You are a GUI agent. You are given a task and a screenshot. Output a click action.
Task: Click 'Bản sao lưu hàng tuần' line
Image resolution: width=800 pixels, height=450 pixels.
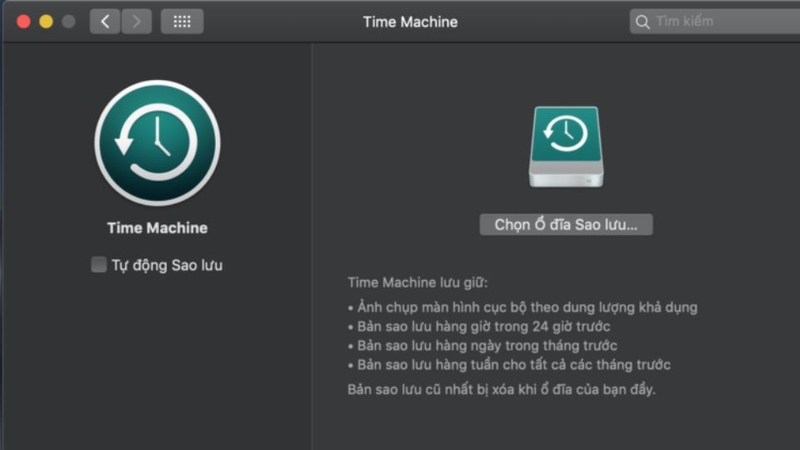click(509, 365)
